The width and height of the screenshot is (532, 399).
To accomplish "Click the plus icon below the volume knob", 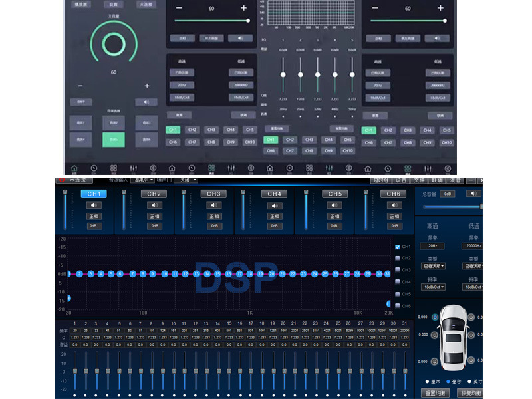I will (x=147, y=86).
